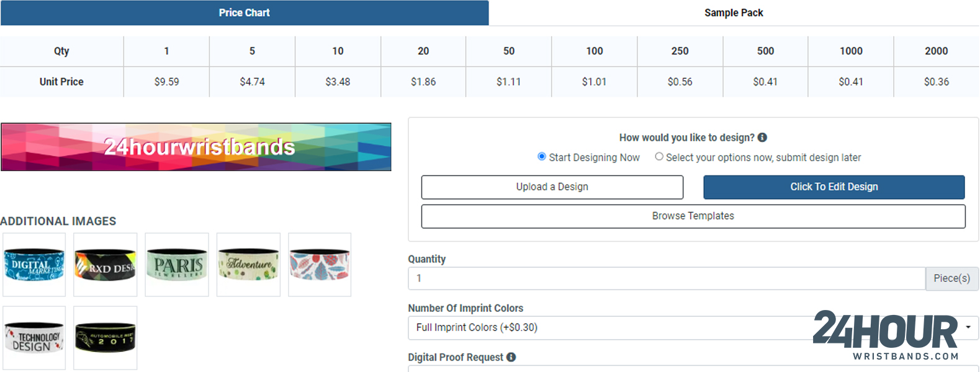The image size is (980, 372).
Task: Click the $1.11 unit price
Action: pos(509,82)
